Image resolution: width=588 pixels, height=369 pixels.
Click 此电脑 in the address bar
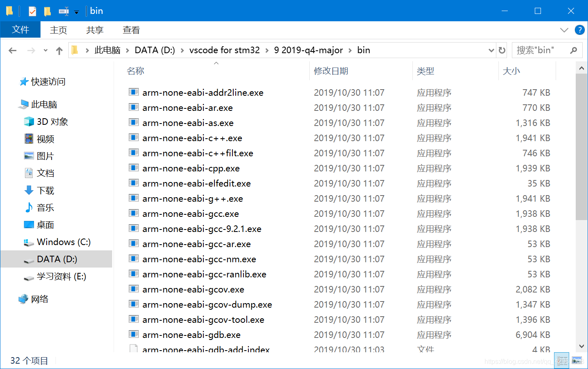pos(107,50)
